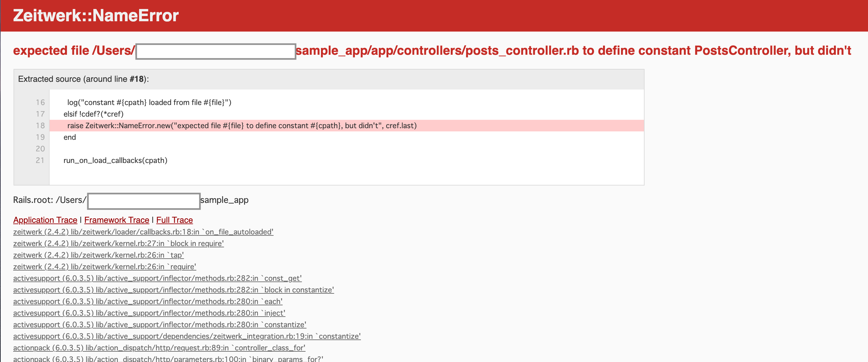Click source line 17 'elsif !cdef?(*cref)'
868x362 pixels.
[x=93, y=114]
